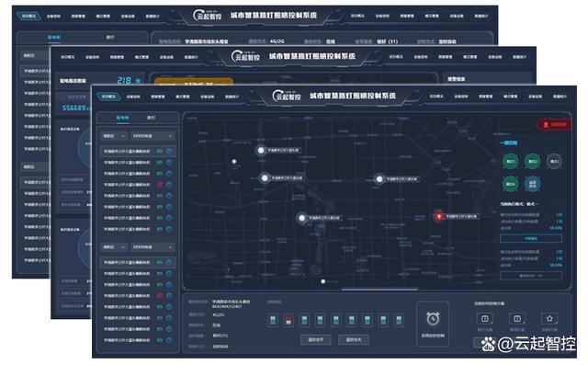Click the blue outlined button under the success rate
Image resolution: width=588 pixels, height=365 pixels.
point(531,238)
